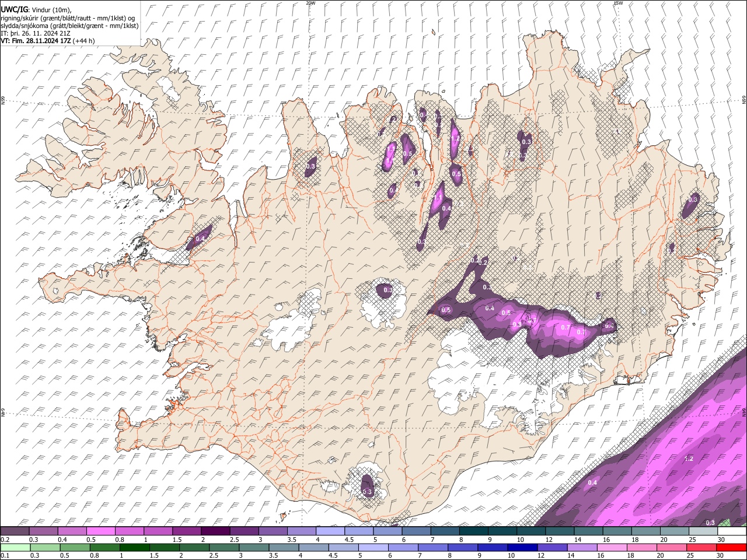Click the 0.4 value on the western peninsula
The width and height of the screenshot is (747, 560).
201,239
